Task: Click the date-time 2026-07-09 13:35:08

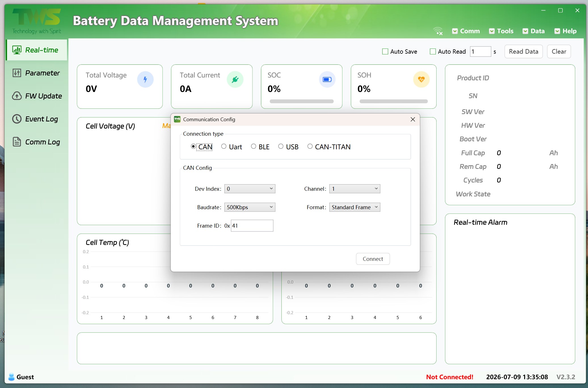Action: click(517, 377)
